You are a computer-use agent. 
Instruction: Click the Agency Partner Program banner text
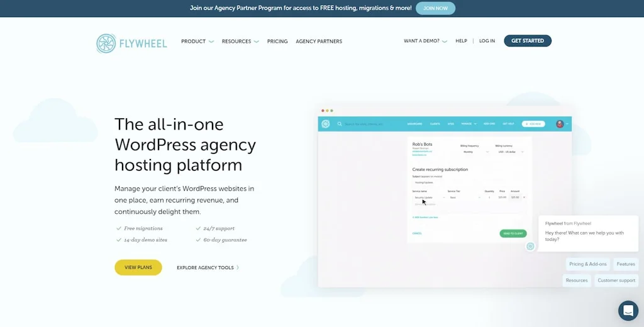(x=301, y=8)
